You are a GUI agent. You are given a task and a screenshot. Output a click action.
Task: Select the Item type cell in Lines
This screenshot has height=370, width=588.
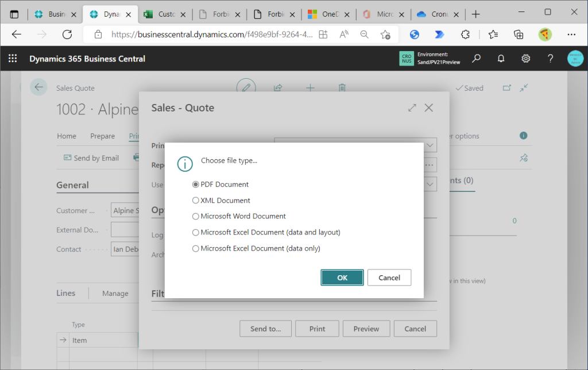pos(103,340)
